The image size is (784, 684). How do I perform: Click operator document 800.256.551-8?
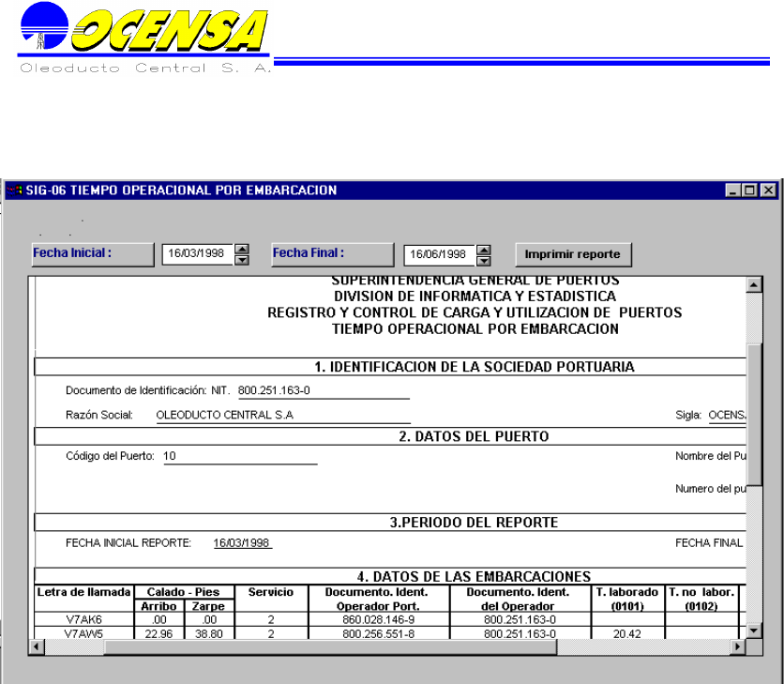379,633
